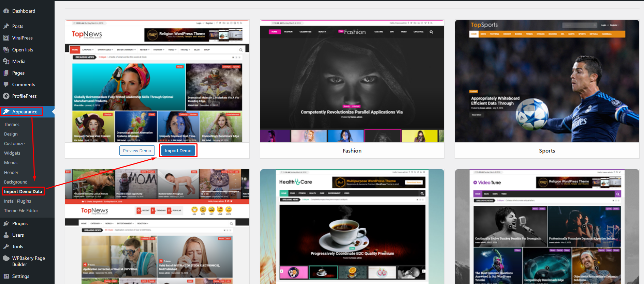Viewport: 644px width, 284px height.
Task: Click the Open lists icon
Action: pyautogui.click(x=6, y=50)
